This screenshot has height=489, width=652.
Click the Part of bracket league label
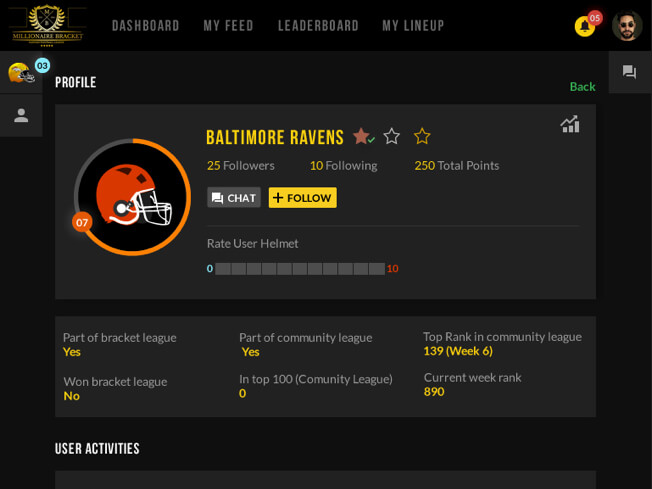point(119,338)
